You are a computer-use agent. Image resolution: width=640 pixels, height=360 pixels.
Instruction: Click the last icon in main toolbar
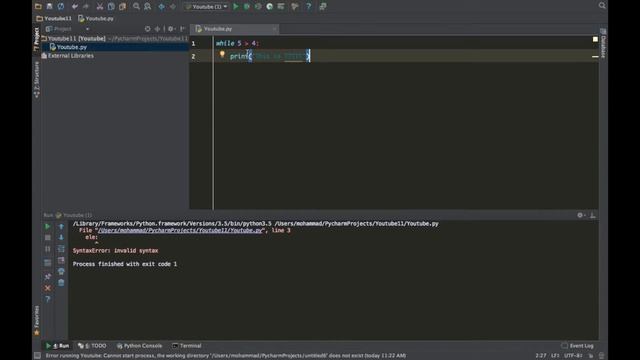pos(323,6)
